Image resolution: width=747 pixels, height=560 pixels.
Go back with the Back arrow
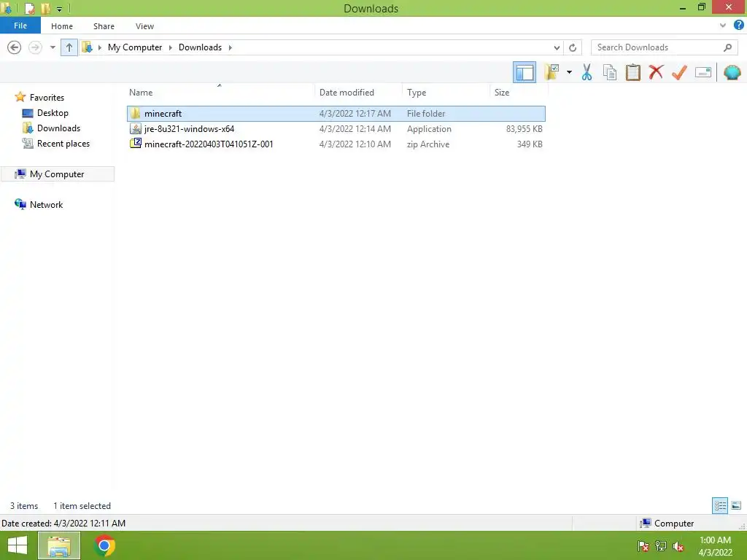coord(15,47)
